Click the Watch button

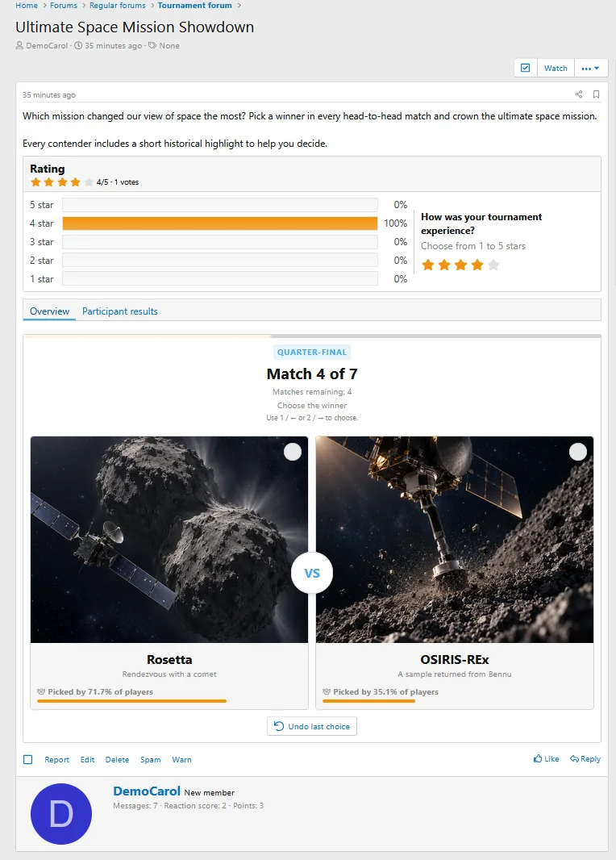[x=556, y=68]
